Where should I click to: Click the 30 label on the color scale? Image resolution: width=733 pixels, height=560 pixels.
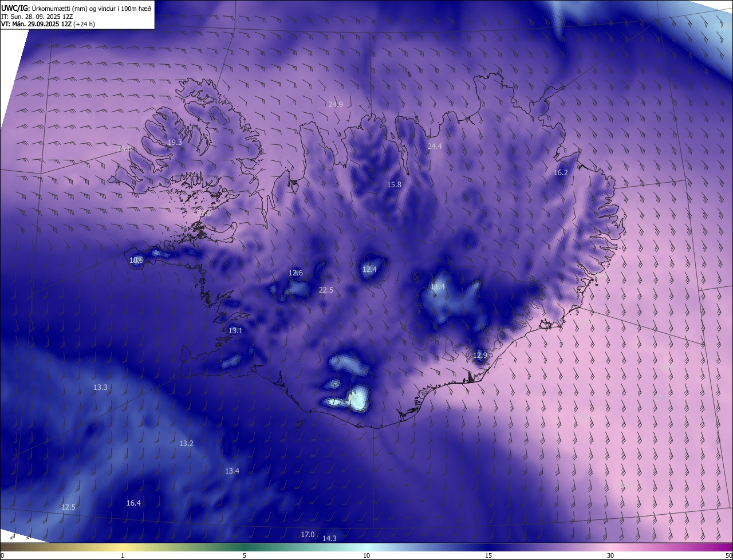pos(610,555)
